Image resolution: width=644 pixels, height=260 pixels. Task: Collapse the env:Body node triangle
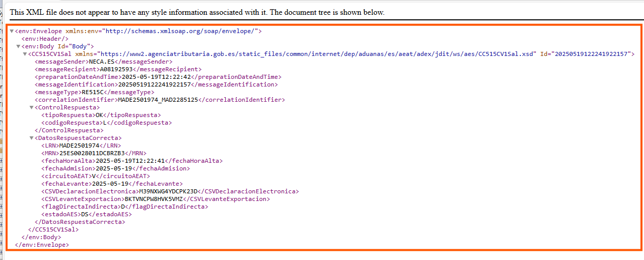[x=18, y=47]
